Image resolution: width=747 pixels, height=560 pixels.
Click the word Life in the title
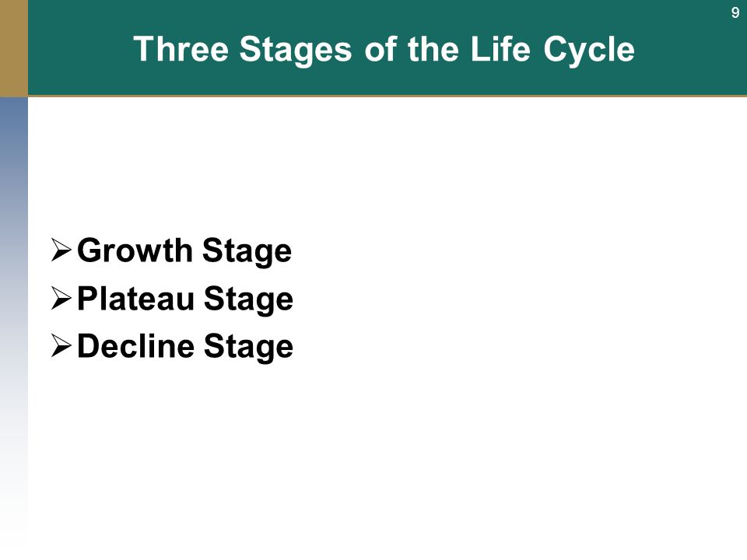point(500,49)
